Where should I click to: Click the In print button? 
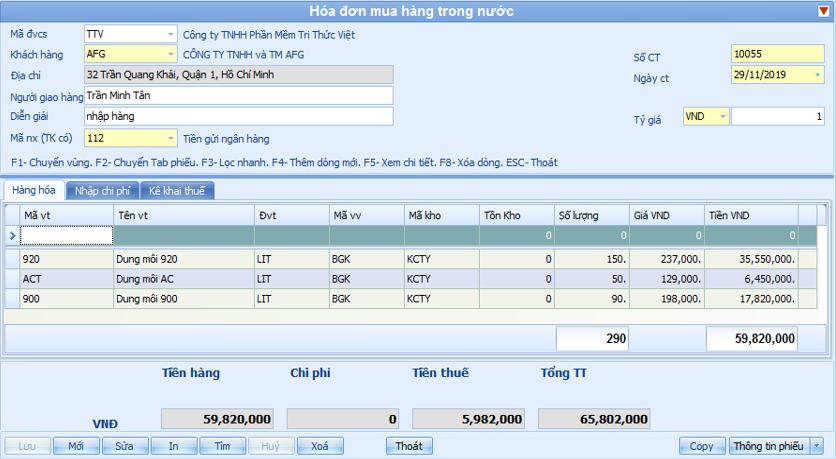173,446
